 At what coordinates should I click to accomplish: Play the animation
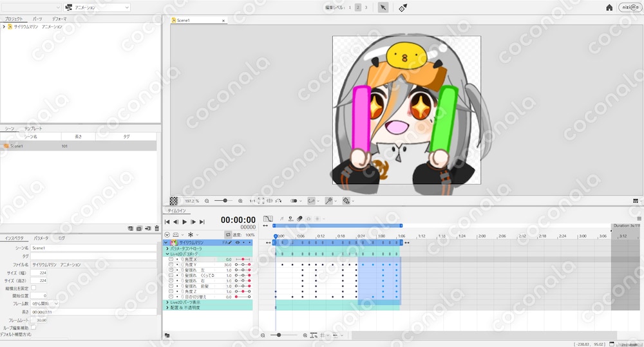coord(184,221)
